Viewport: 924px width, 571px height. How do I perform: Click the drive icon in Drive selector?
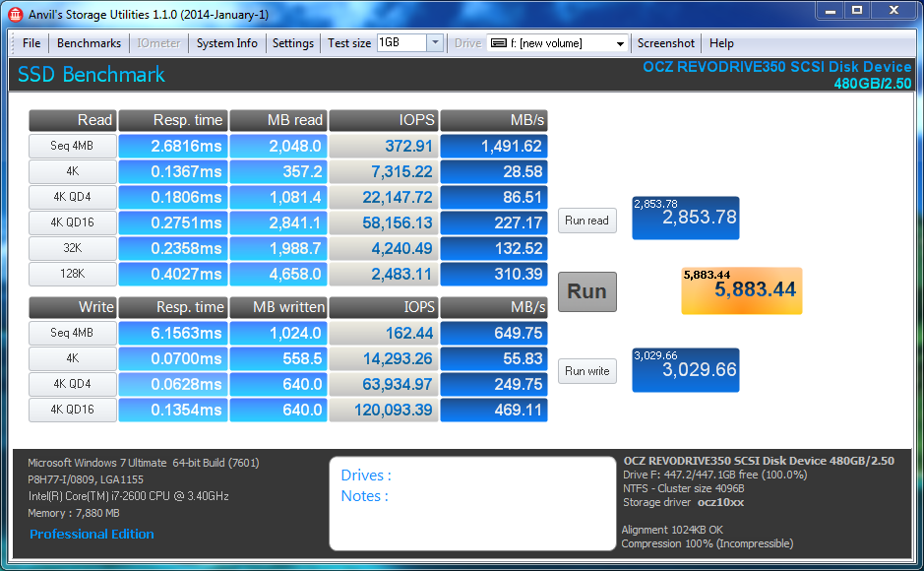(499, 43)
